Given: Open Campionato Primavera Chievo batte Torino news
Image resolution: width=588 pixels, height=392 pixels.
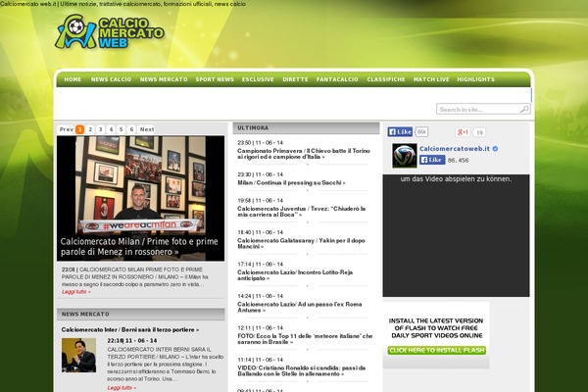Looking at the screenshot, I should point(304,154).
